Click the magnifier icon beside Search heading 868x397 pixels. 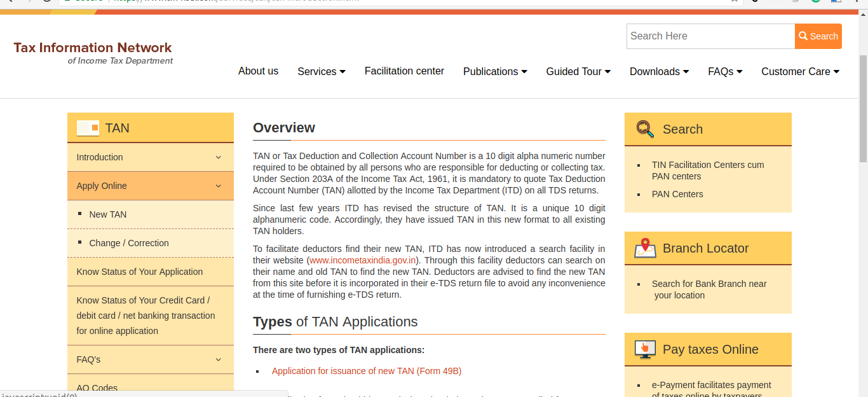coord(645,129)
